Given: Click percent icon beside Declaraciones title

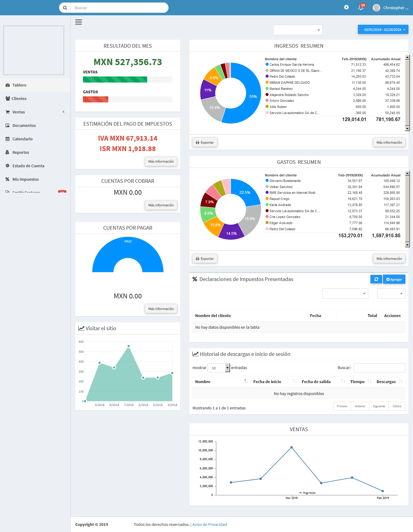Looking at the screenshot, I should (x=195, y=279).
